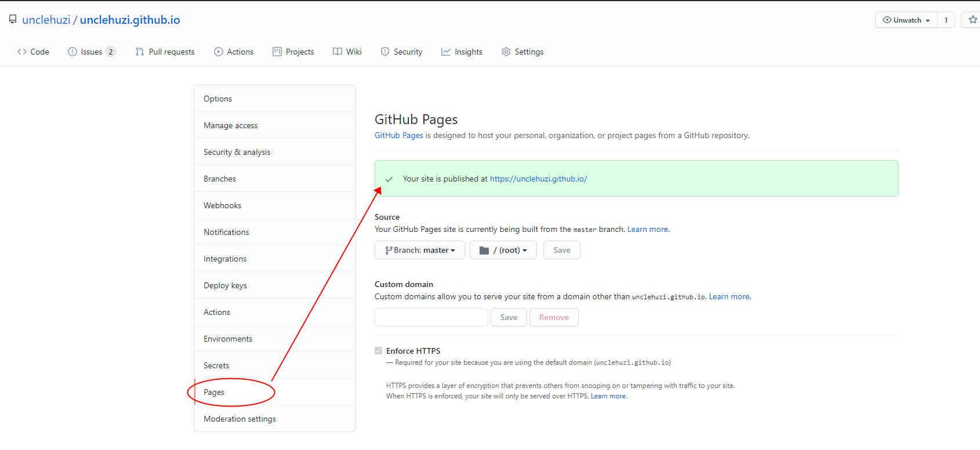Click the unclehuzi.github.io repository name link

(130, 20)
